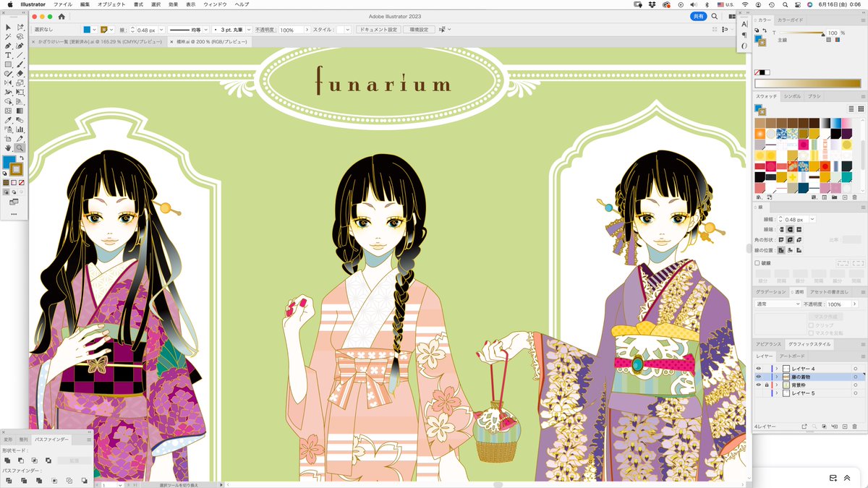Screen dimensions: 868x488
Task: Click swap fill and stroke arrow in toolbar
Action: [22, 158]
